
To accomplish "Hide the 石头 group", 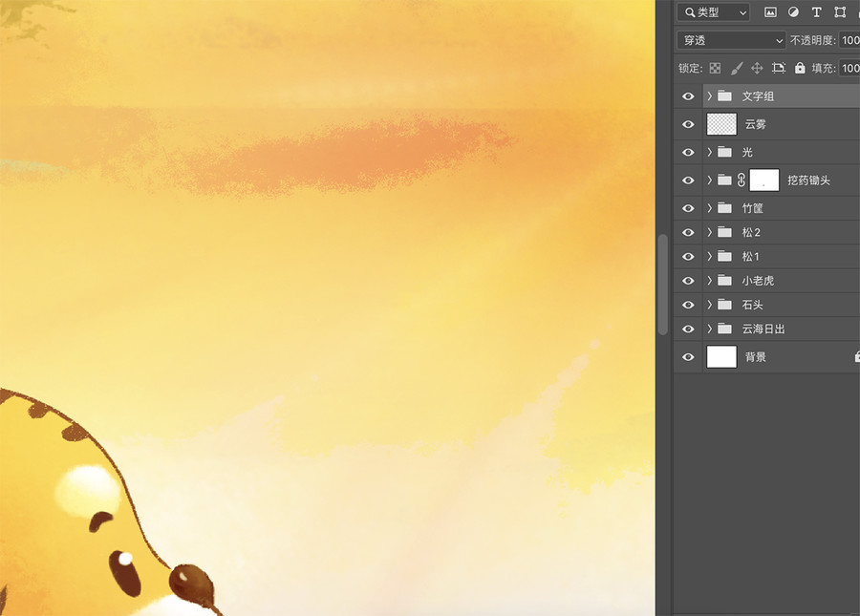I will pyautogui.click(x=688, y=305).
